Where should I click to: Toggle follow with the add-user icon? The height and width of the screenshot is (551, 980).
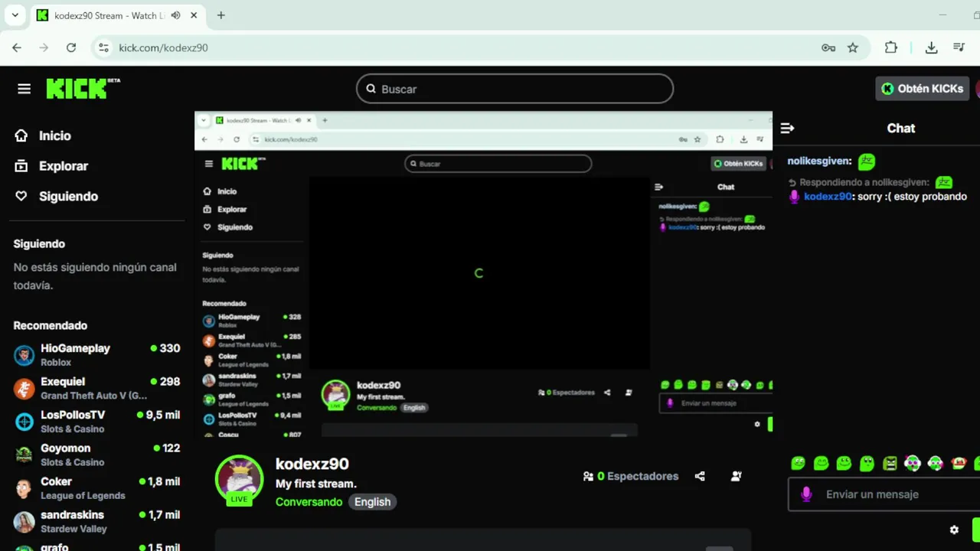(x=736, y=476)
